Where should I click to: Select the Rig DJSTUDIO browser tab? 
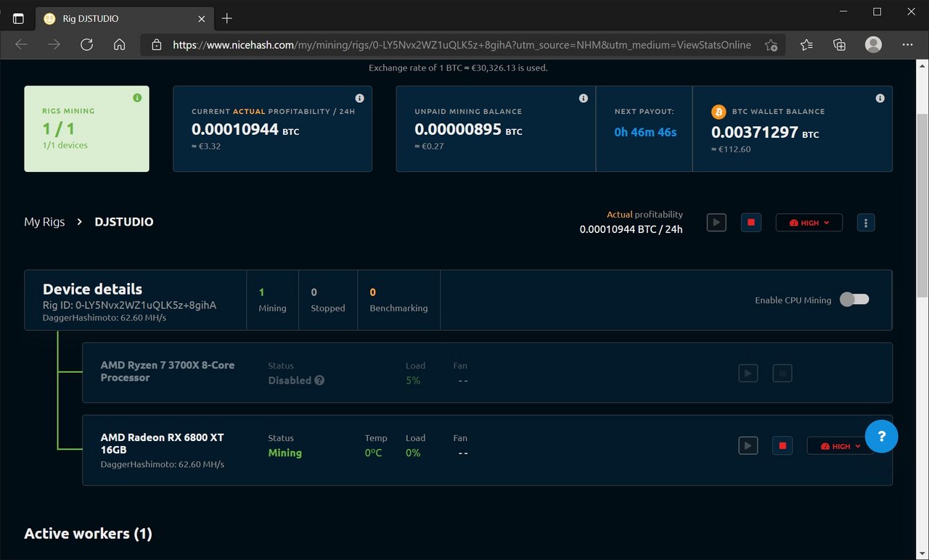click(123, 19)
